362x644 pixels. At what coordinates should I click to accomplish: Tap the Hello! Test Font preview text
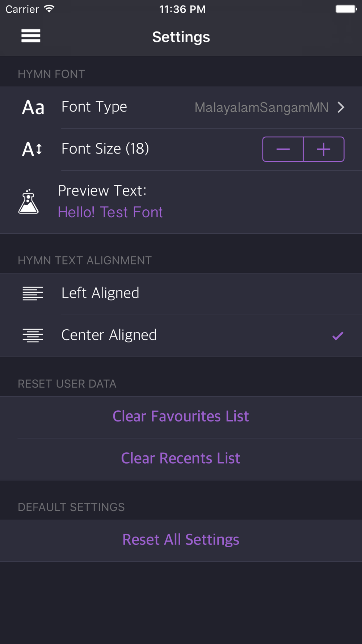point(110,212)
